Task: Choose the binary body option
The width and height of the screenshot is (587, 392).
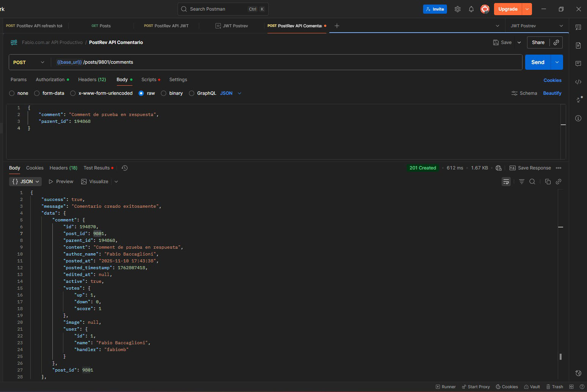Action: (x=164, y=93)
